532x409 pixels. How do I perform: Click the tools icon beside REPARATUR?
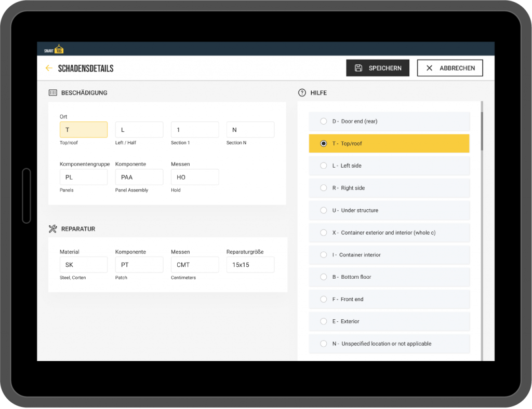point(52,228)
